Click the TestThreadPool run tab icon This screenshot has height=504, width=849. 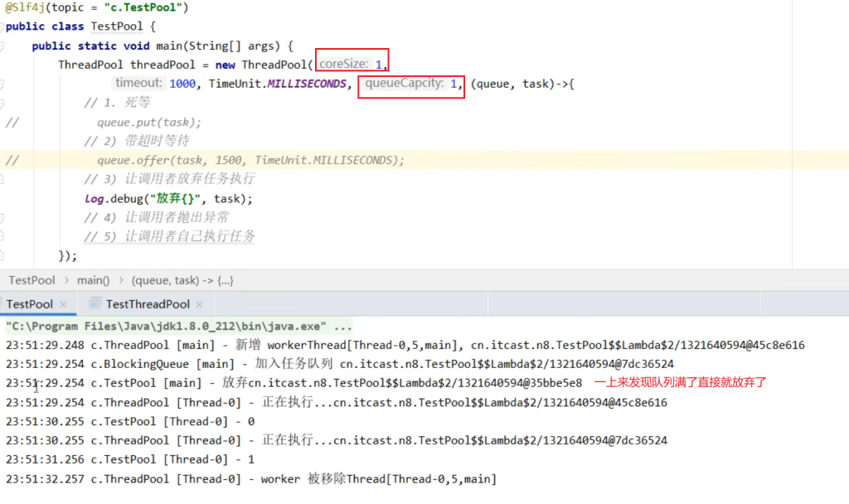pos(95,304)
